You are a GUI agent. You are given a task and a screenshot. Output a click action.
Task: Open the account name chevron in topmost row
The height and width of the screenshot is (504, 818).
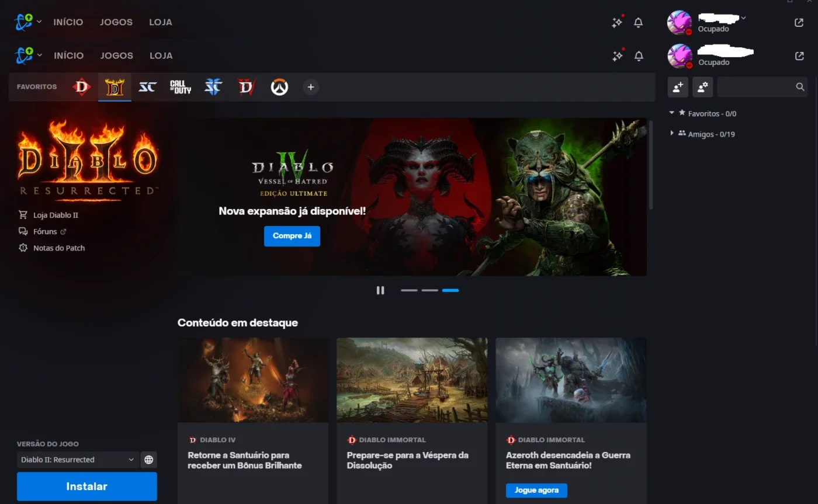743,18
